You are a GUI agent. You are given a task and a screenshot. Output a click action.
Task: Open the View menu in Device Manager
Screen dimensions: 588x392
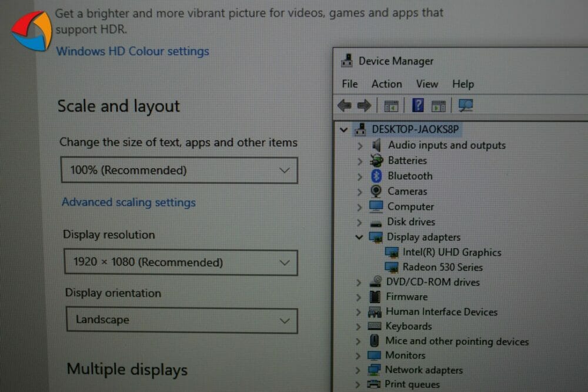click(427, 84)
